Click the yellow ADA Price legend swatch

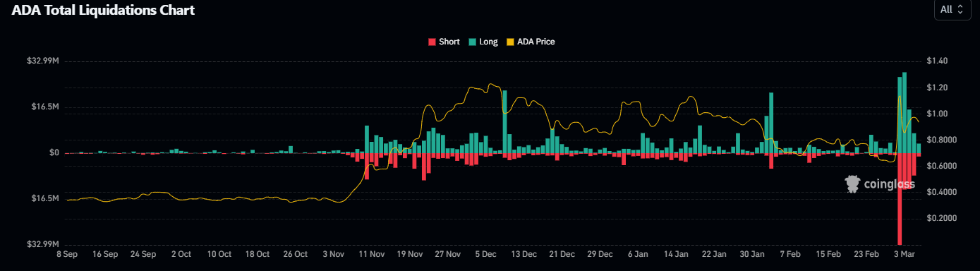point(510,42)
